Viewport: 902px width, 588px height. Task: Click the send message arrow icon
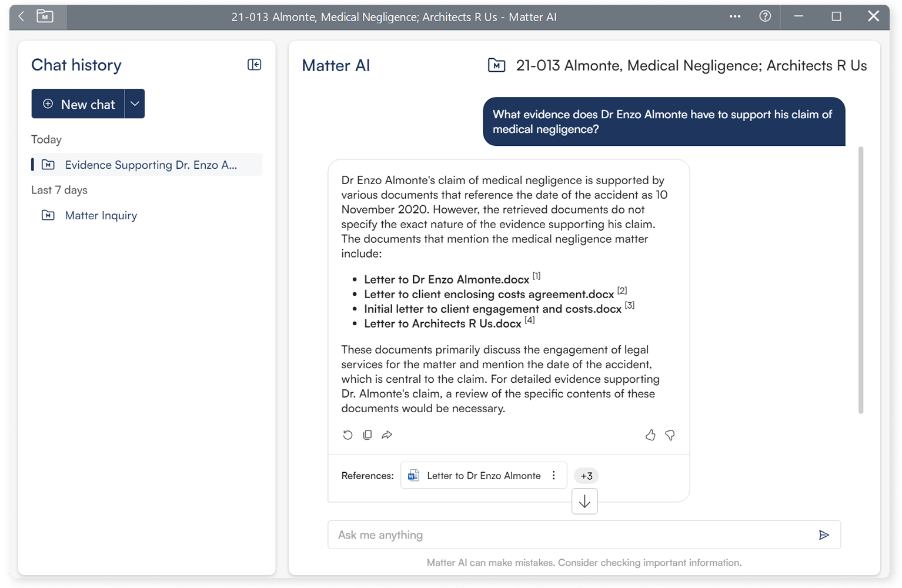(823, 534)
